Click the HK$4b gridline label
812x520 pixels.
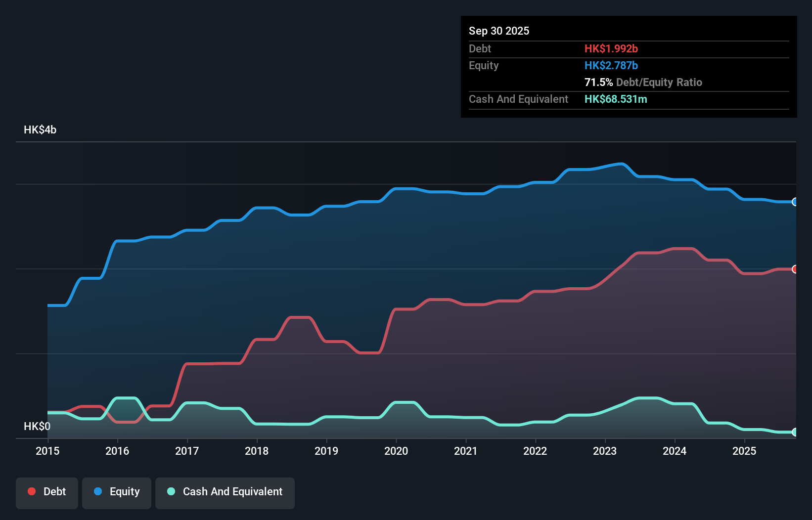tap(40, 130)
